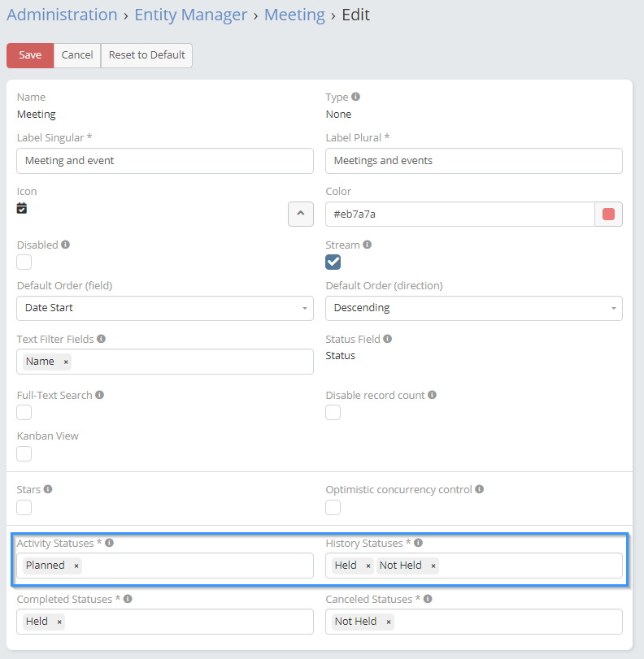The image size is (644, 659).
Task: Enable the Kanban View checkbox
Action: tap(24, 453)
